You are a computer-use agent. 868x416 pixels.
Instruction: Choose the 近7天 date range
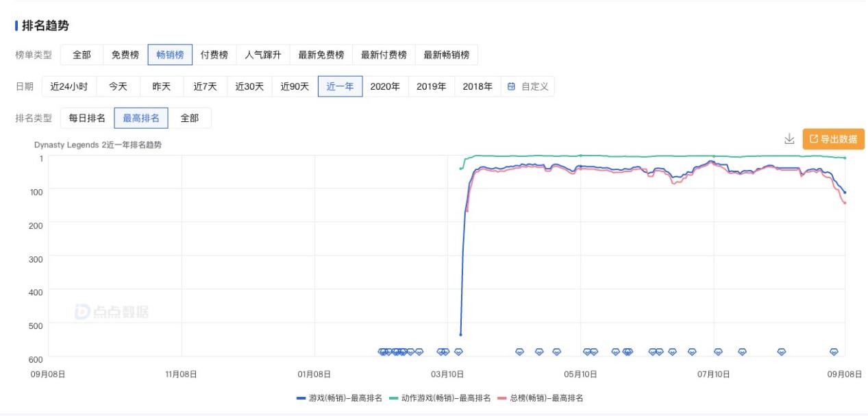point(205,86)
